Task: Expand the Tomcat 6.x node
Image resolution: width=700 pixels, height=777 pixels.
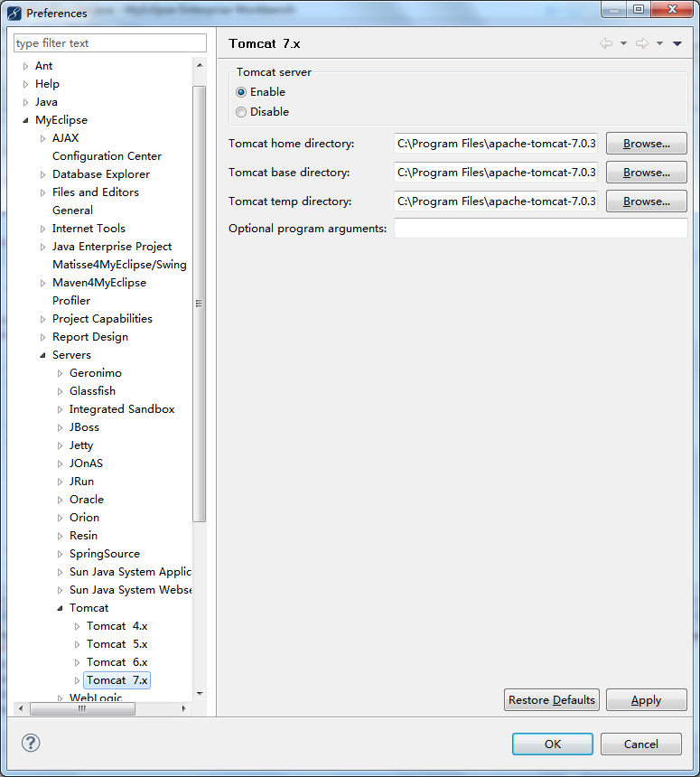Action: pos(78,662)
